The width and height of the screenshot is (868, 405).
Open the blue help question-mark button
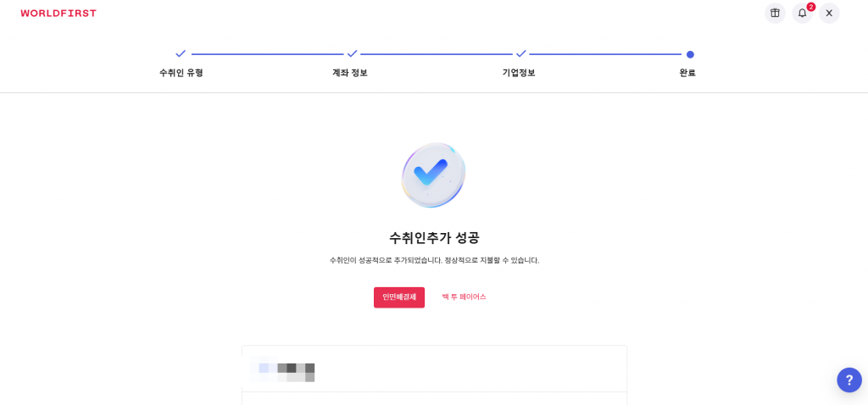(849, 380)
